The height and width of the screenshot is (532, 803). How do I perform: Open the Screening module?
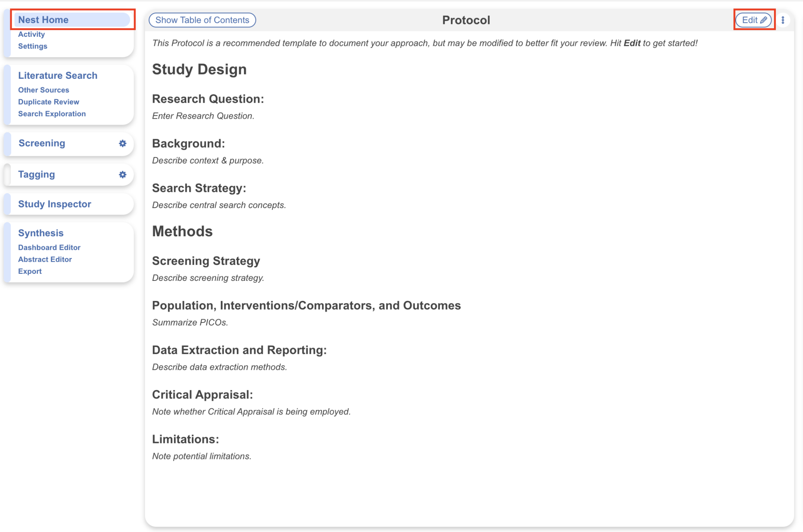pos(42,143)
